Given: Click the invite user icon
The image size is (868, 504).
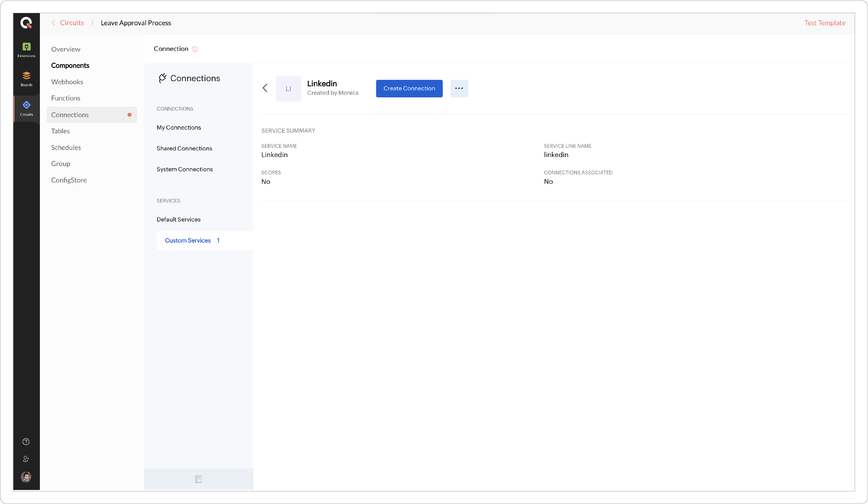Looking at the screenshot, I should 26,459.
